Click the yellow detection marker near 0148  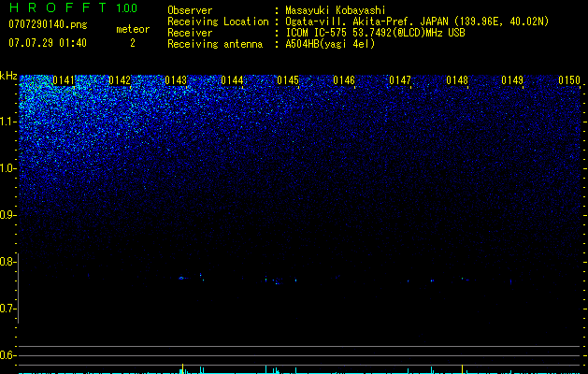[462, 368]
